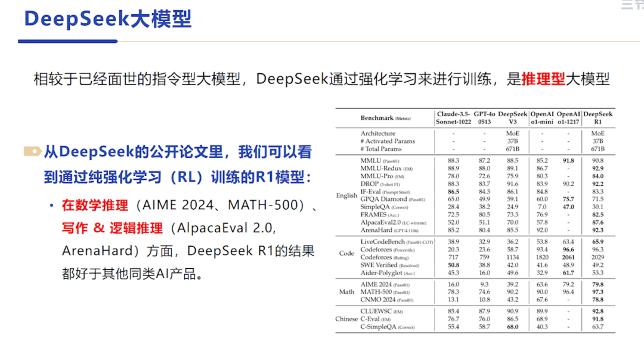This screenshot has width=644, height=345.
Task: Click the "Math" category label in the table
Action: click(x=346, y=291)
